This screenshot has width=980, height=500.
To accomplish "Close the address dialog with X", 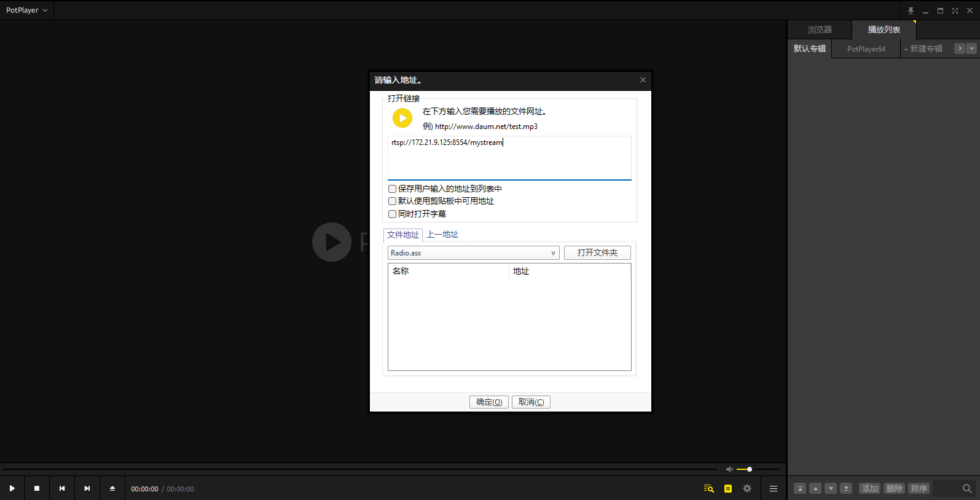I will point(643,80).
